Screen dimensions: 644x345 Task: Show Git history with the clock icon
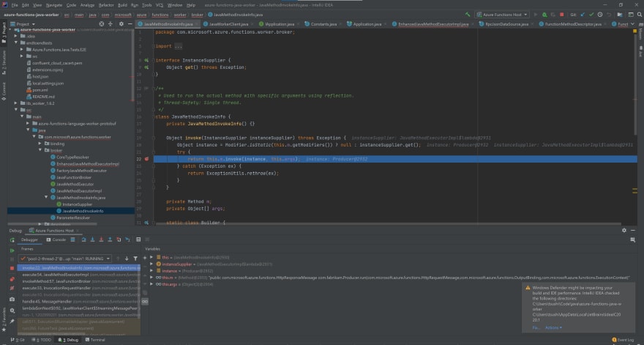point(600,15)
